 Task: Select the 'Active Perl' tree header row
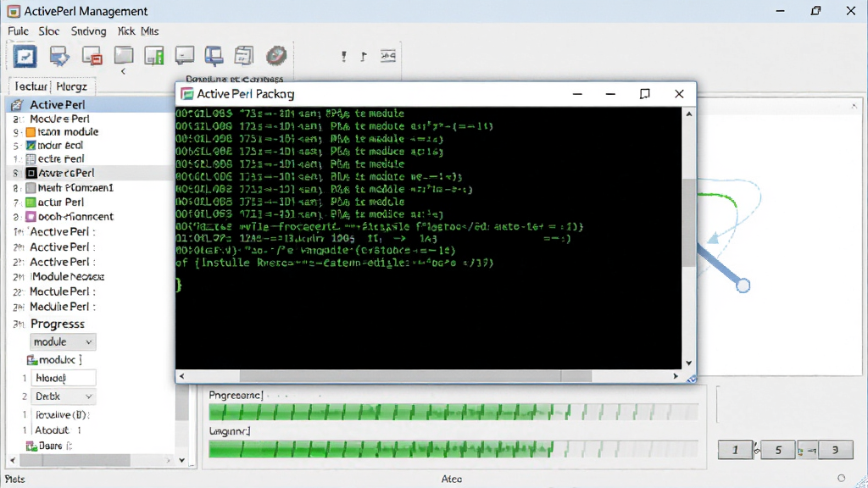point(92,104)
